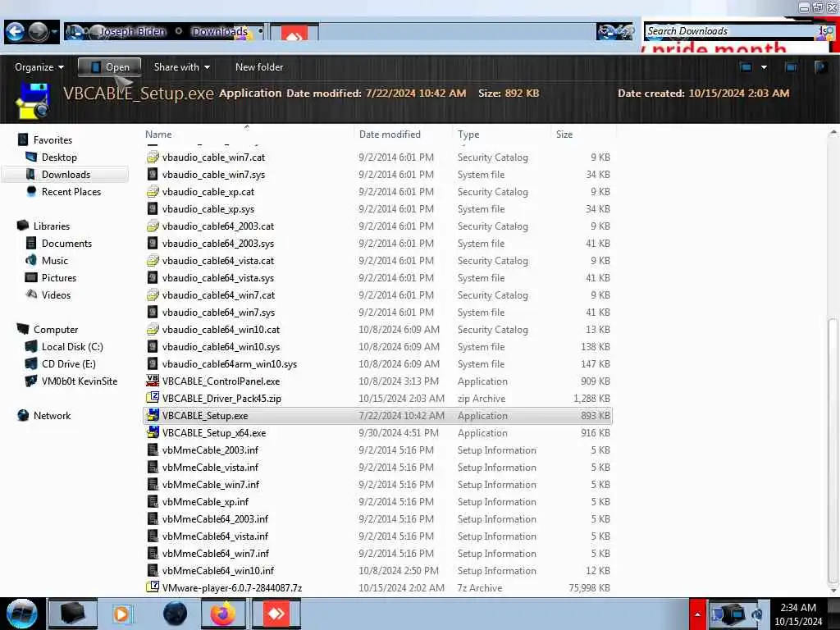Click the Windows Start button

[21, 614]
